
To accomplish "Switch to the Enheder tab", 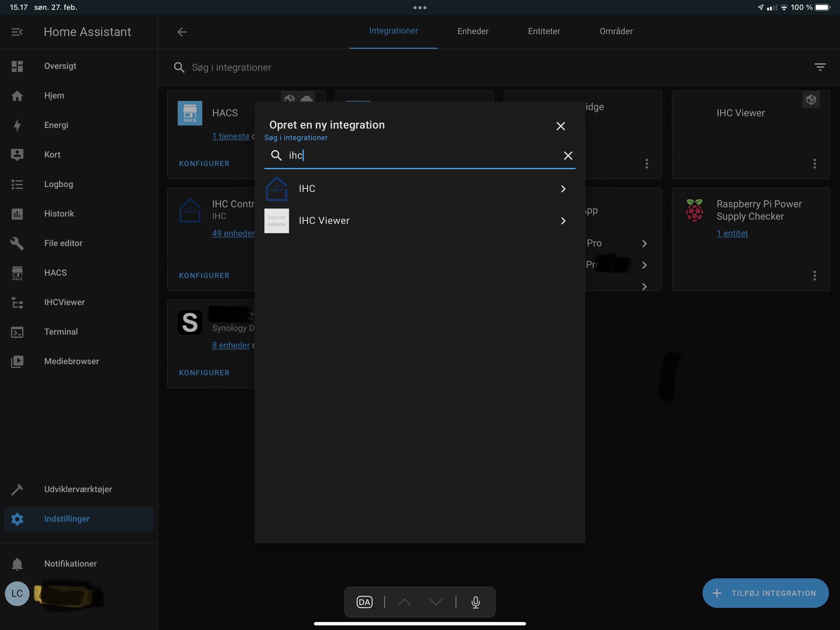I will coord(473,31).
